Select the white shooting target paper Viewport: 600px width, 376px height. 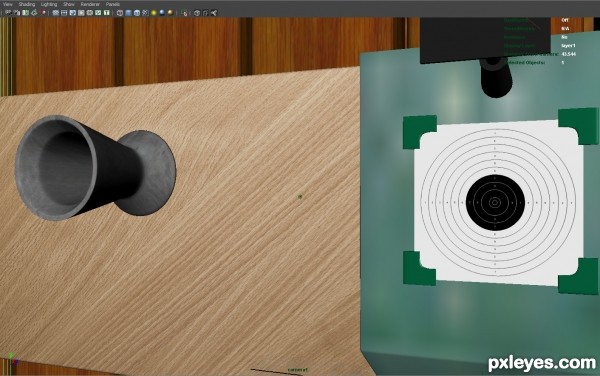498,203
